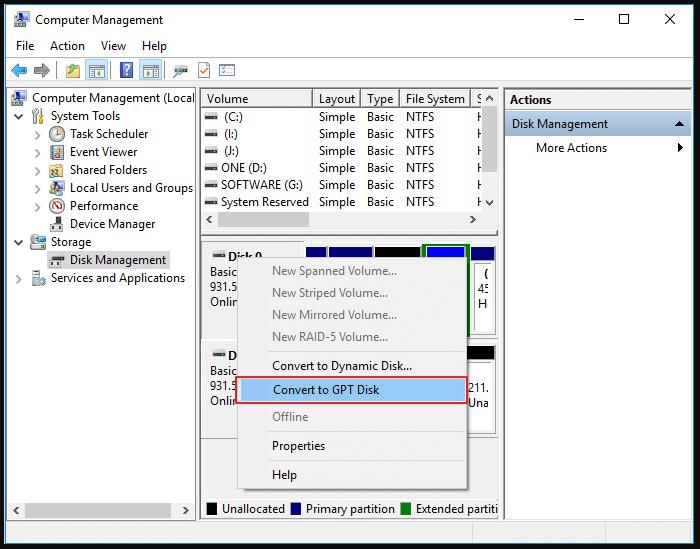Click the Back arrow toolbar icon
The image size is (700, 549).
point(19,70)
